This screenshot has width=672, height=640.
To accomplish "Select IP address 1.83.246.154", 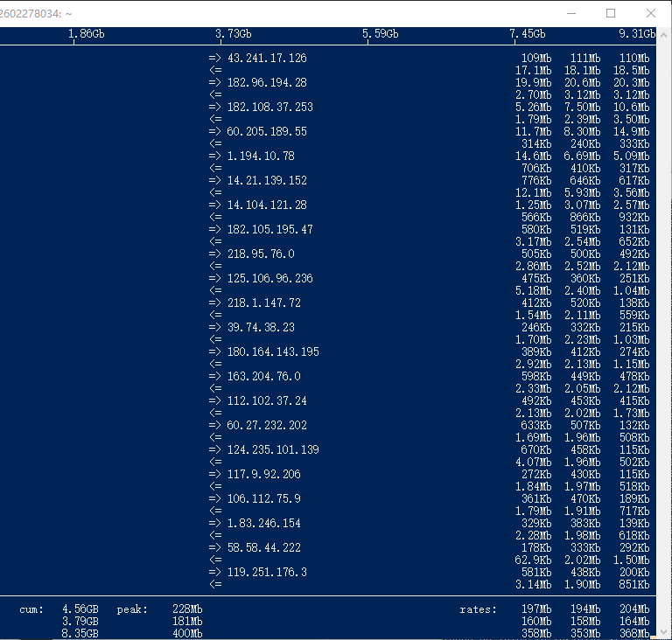I will tap(264, 523).
